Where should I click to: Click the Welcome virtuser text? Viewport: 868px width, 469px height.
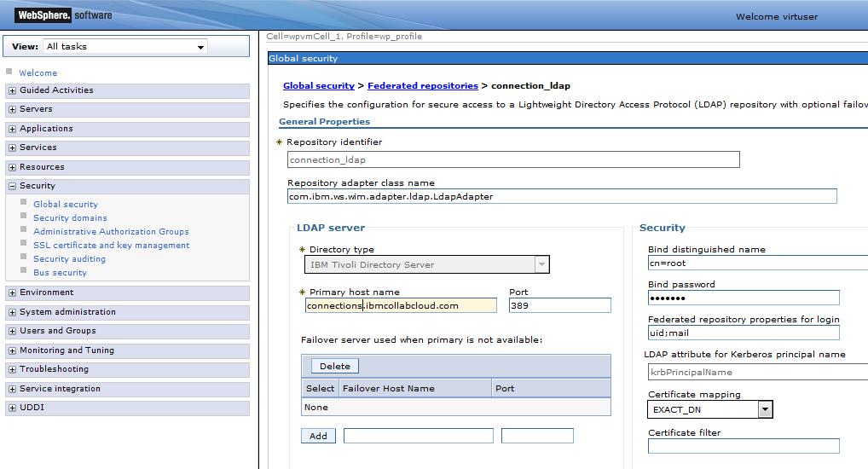pos(777,16)
